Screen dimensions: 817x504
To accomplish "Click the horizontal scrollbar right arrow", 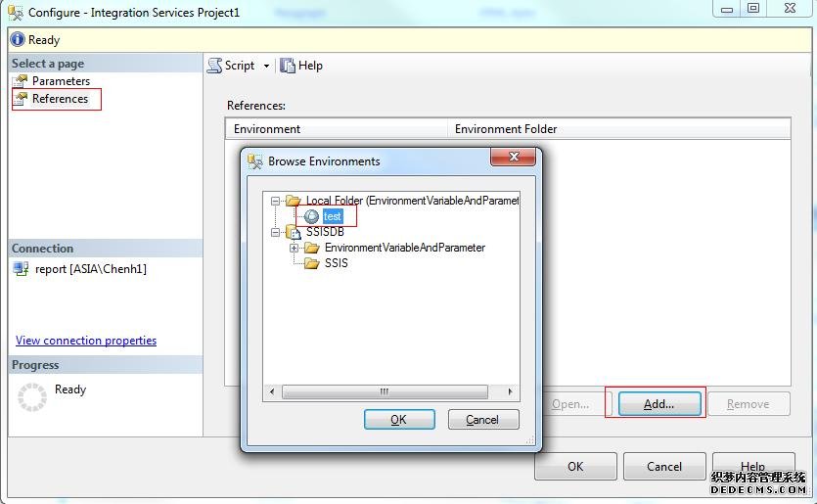I will tap(510, 391).
